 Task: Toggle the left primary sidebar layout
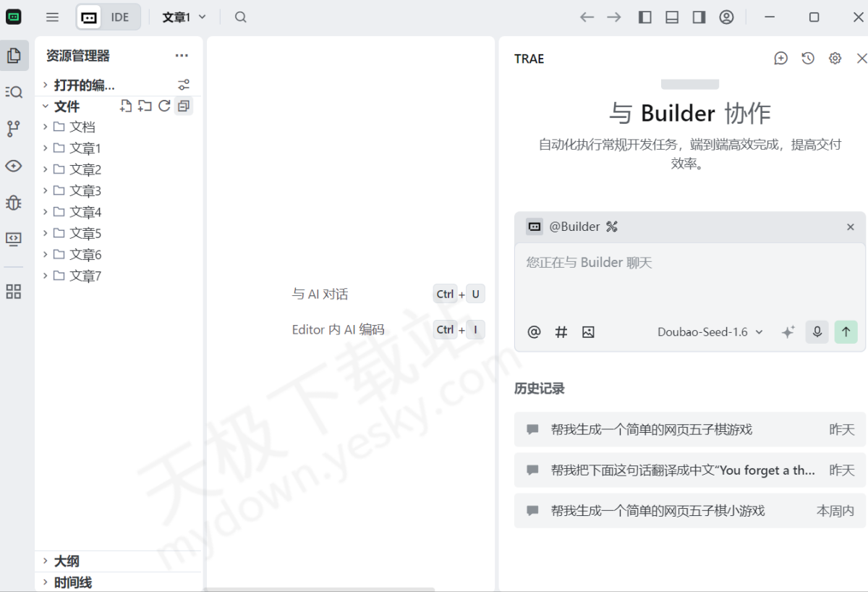(x=645, y=17)
